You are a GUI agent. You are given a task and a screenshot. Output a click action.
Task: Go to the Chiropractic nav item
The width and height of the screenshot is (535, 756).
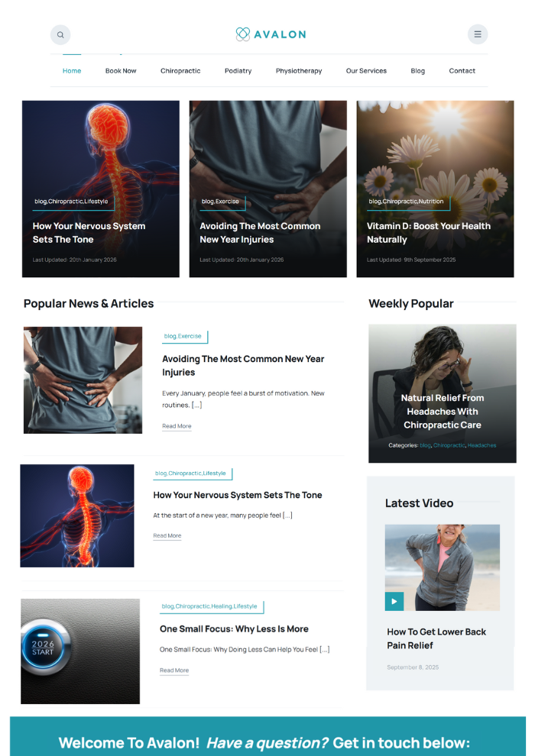[180, 71]
